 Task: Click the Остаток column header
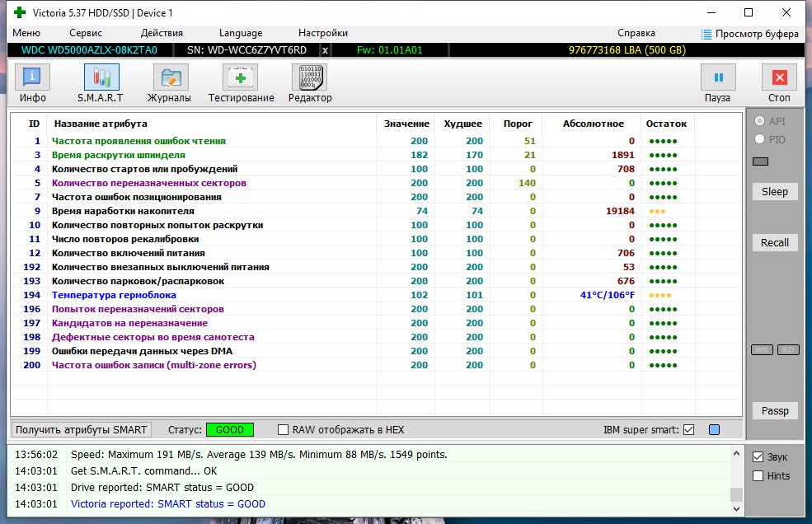pos(666,124)
